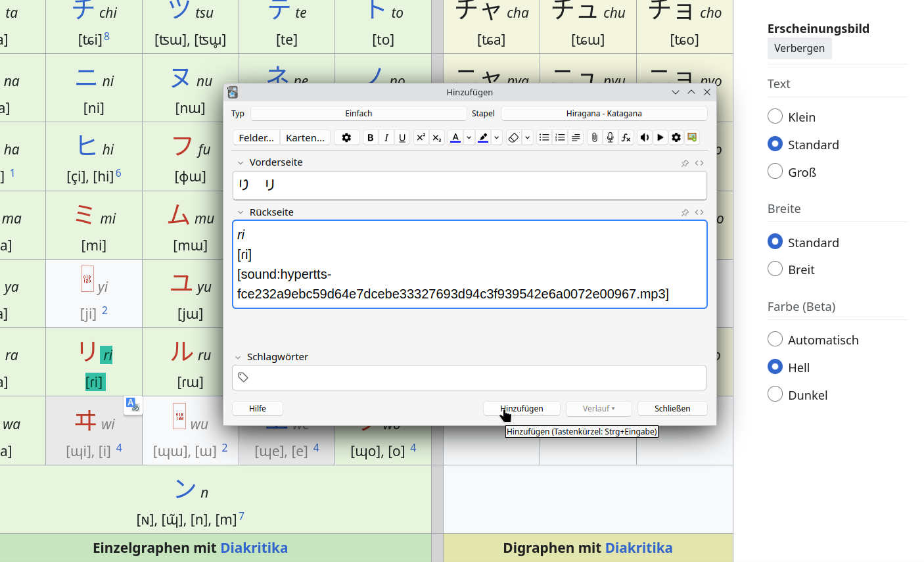The width and height of the screenshot is (924, 562).
Task: Pick a highlight color from the swatch
Action: (x=483, y=137)
